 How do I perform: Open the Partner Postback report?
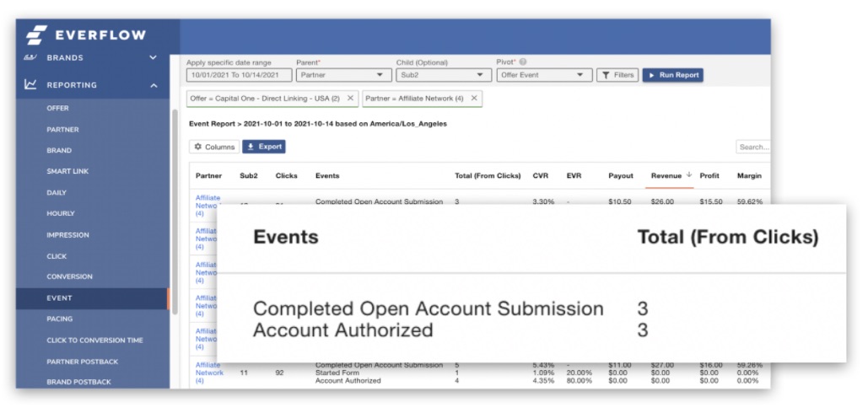[83, 362]
